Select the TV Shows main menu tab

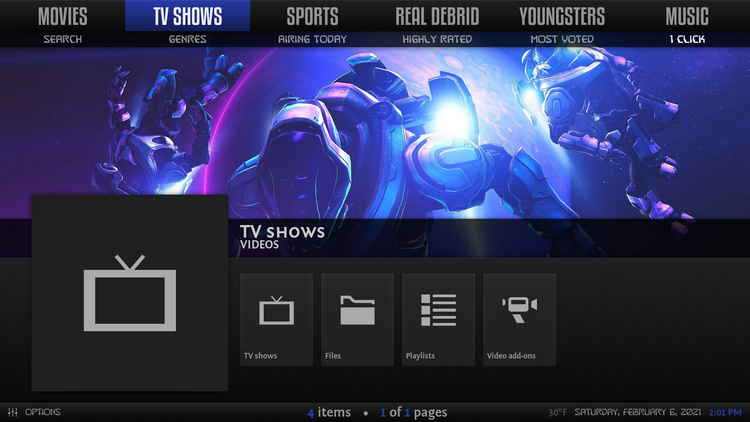(188, 16)
